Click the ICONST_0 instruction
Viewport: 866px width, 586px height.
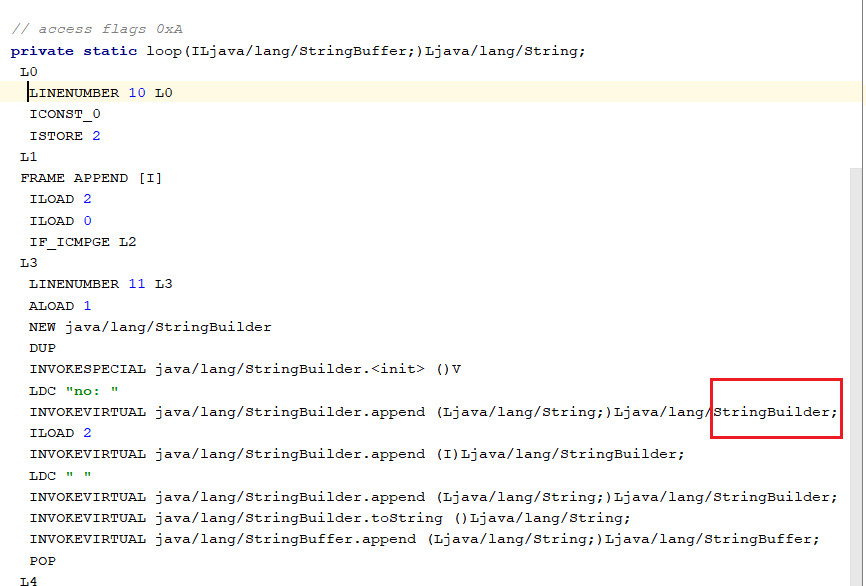(x=64, y=114)
